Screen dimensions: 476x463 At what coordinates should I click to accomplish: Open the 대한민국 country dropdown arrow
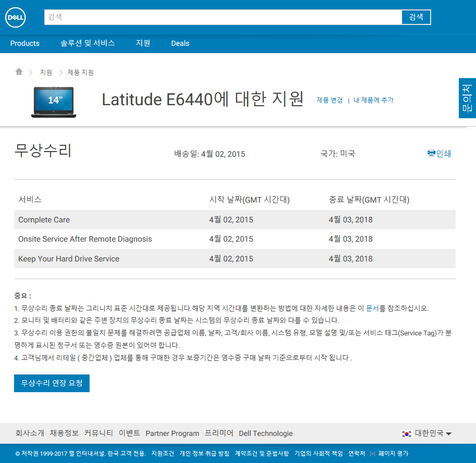[x=449, y=434]
